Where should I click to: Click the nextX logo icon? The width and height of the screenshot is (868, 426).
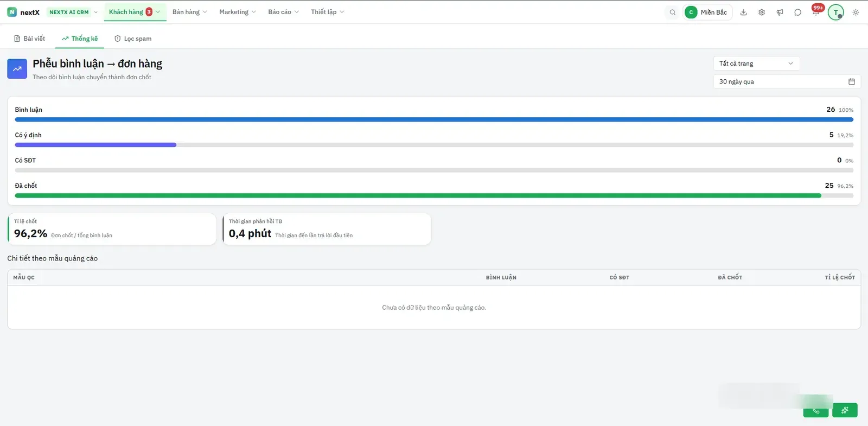pos(12,12)
